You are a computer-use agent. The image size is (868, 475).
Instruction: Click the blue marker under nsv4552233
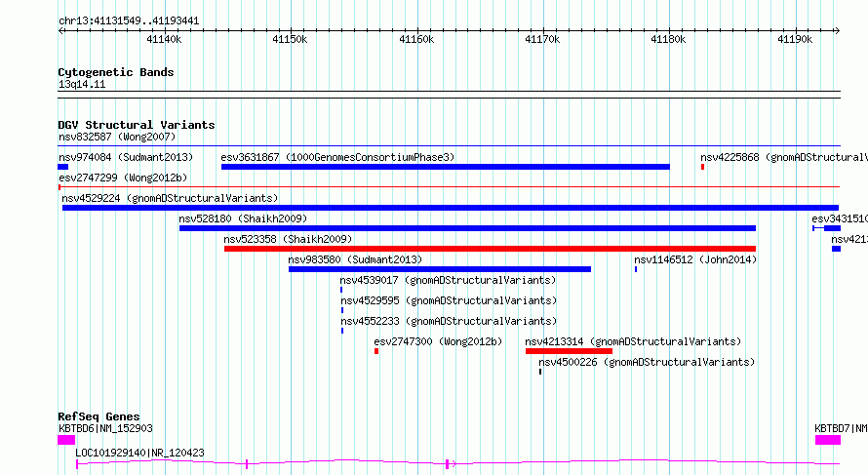pyautogui.click(x=342, y=331)
